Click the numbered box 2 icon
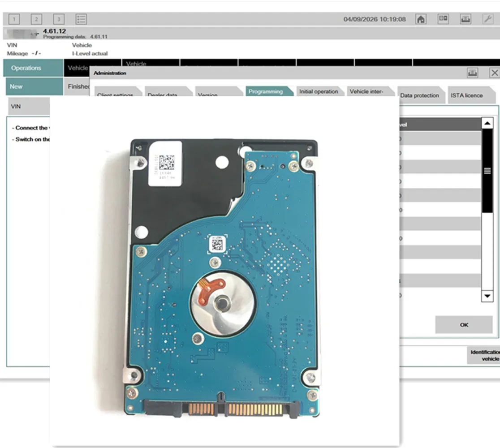 coord(36,19)
